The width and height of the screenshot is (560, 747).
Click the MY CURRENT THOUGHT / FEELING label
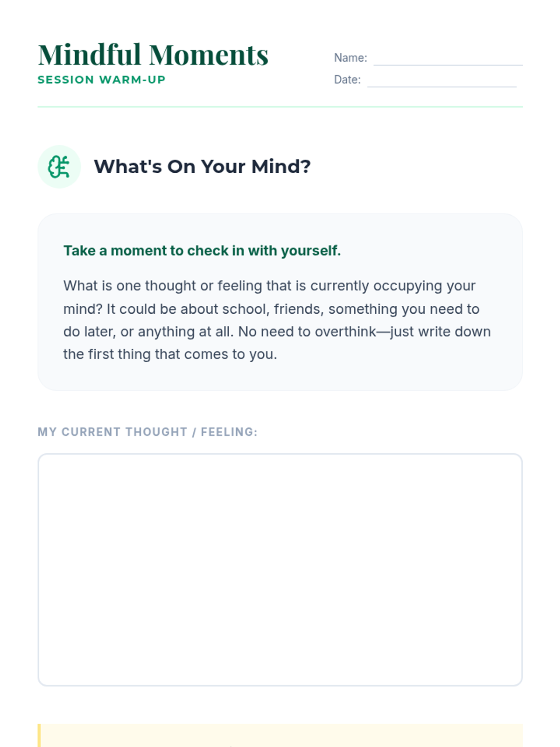point(147,432)
